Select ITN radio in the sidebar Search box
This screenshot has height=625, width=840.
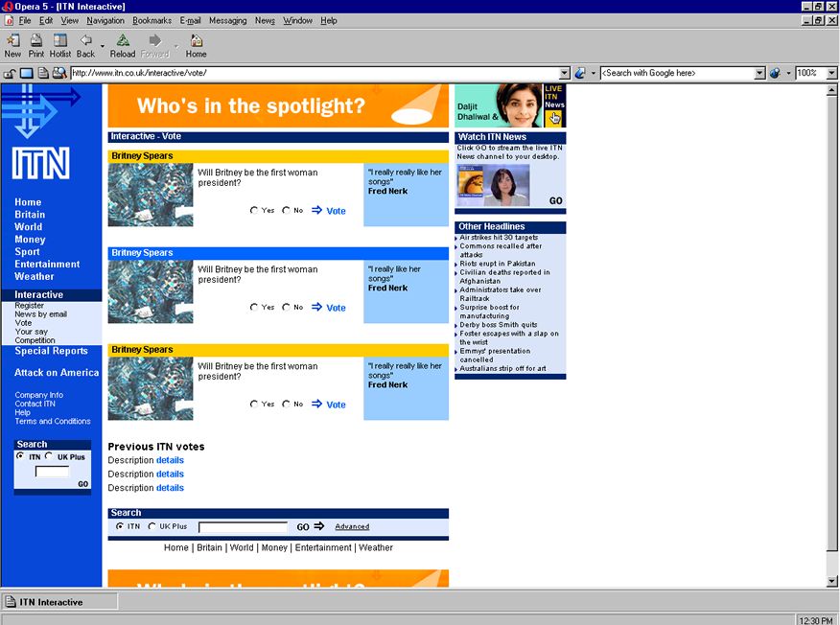20,455
